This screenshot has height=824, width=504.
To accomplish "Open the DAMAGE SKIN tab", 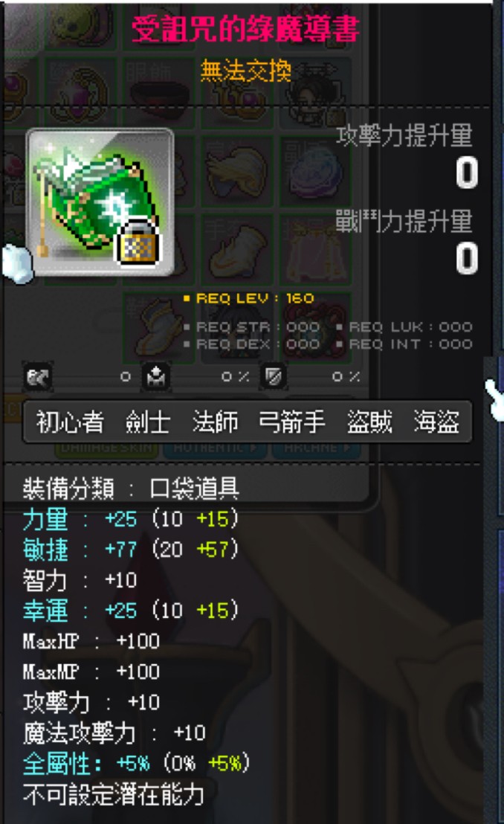I will 106,448.
